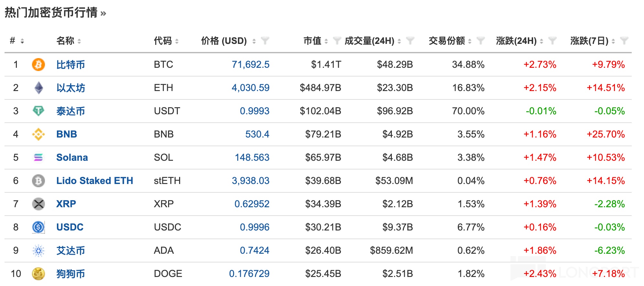
Task: Open filter funnel for 涨跌(7日) column
Action: coord(624,41)
